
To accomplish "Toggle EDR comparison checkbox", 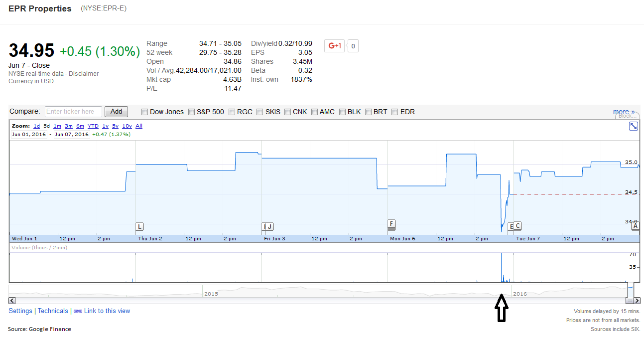I will 395,112.
